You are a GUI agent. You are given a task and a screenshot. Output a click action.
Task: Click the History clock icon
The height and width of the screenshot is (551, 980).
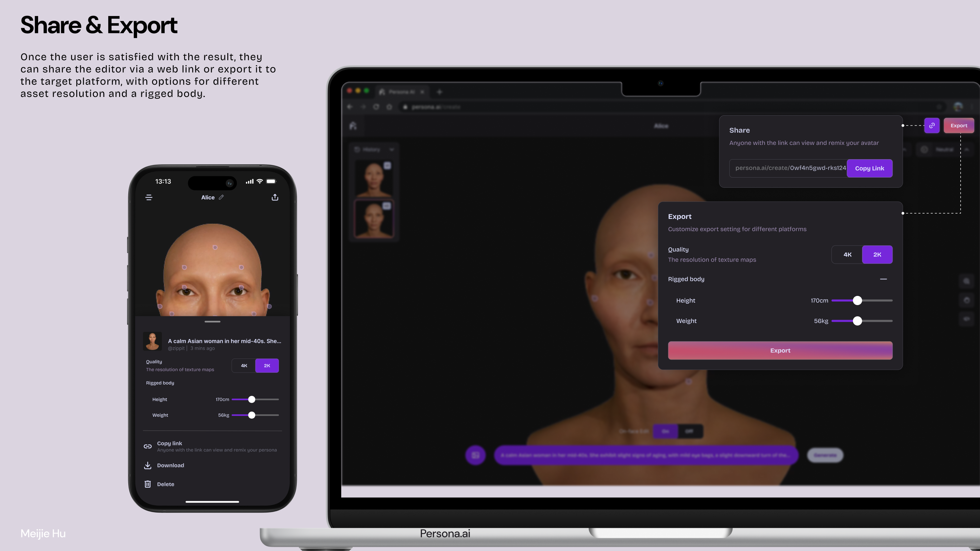(357, 149)
